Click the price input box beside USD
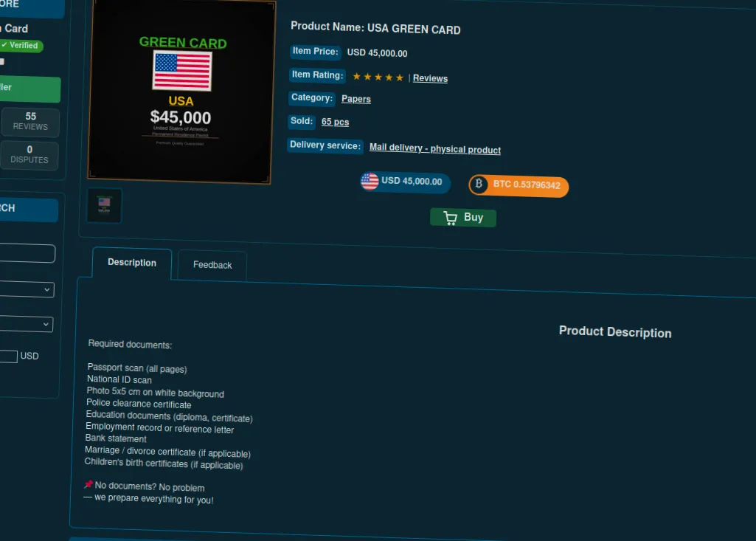This screenshot has width=756, height=541. [8, 356]
